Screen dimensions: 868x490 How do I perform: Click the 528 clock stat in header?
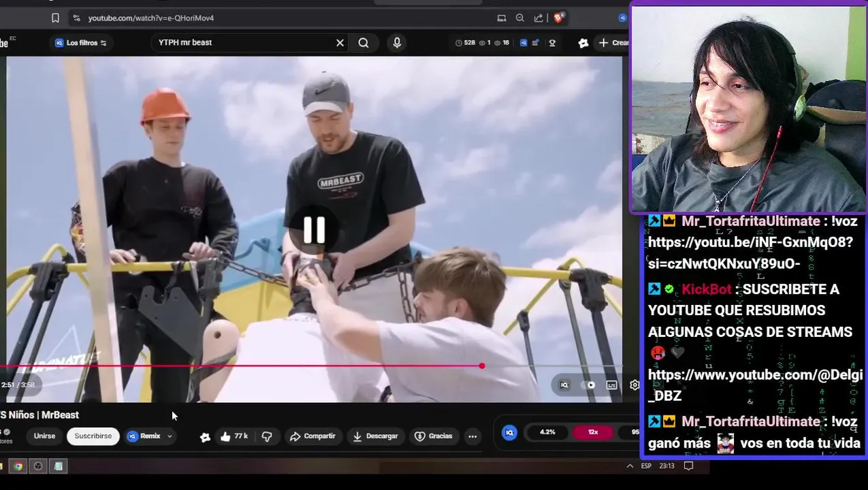pos(465,43)
